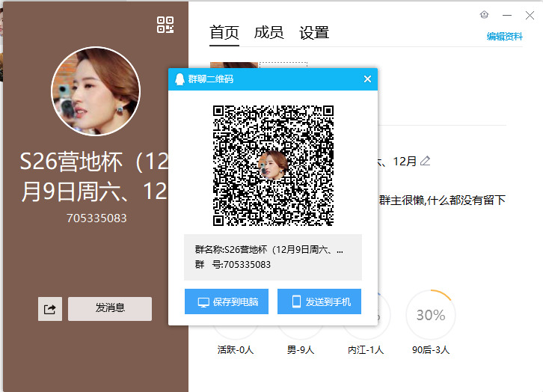Close the group profile window
Screen dimensions: 543x392
(x=530, y=15)
